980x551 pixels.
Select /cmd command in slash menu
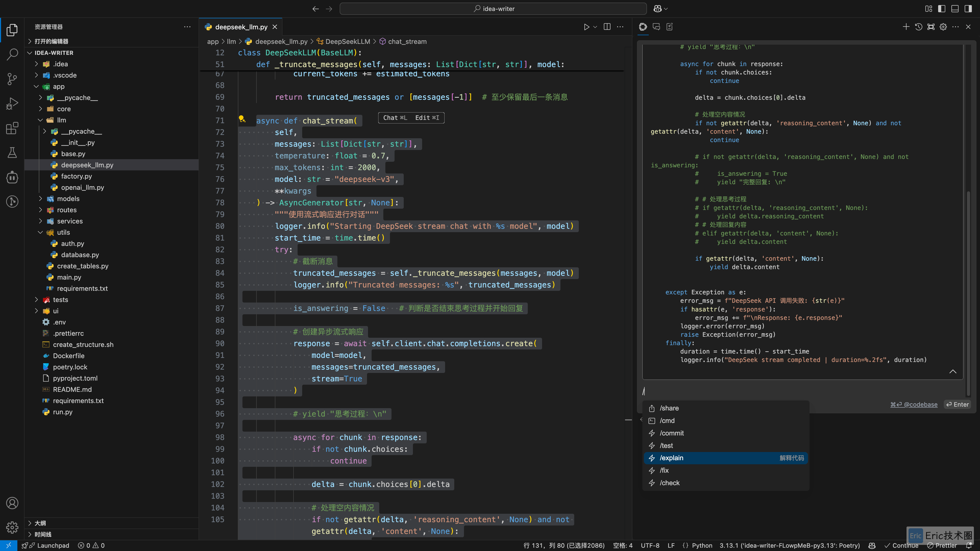coord(726,421)
